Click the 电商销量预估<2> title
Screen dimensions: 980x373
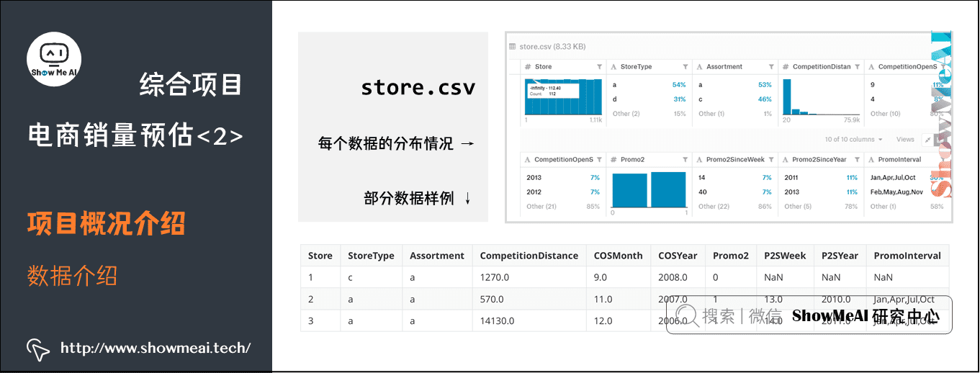(x=135, y=135)
